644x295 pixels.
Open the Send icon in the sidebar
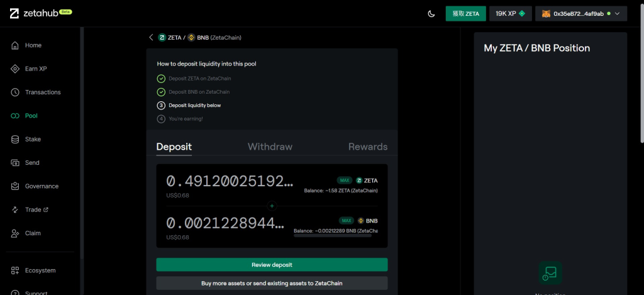click(x=15, y=163)
